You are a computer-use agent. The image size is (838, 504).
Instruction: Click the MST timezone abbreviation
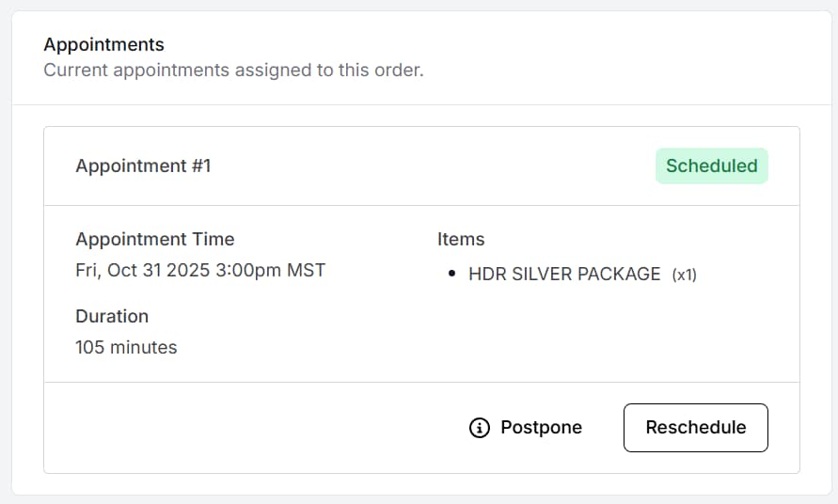(306, 271)
